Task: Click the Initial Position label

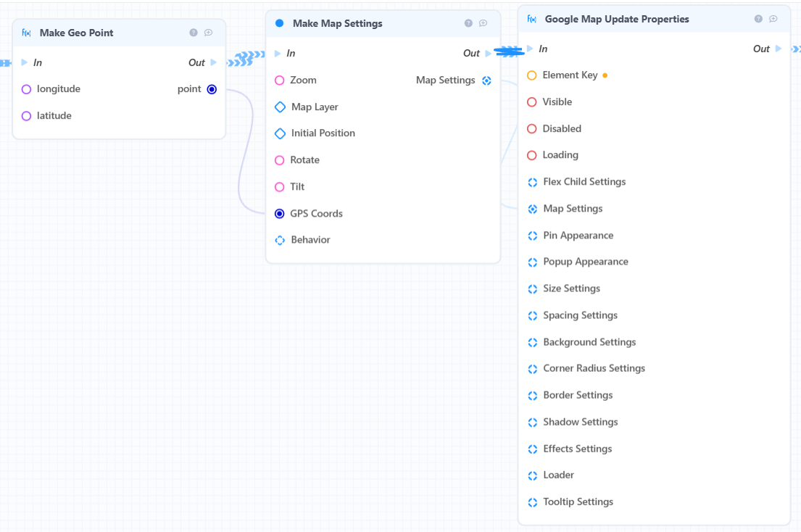Action: (323, 133)
